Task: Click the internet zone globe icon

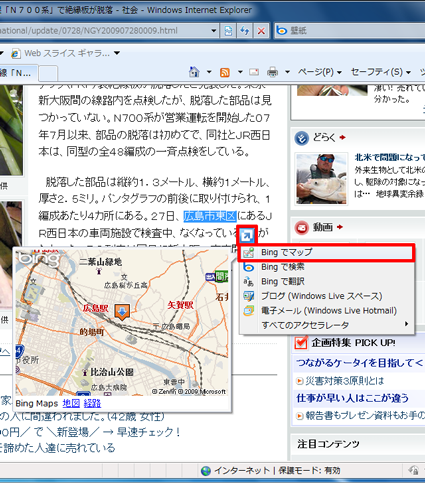Action: click(206, 471)
